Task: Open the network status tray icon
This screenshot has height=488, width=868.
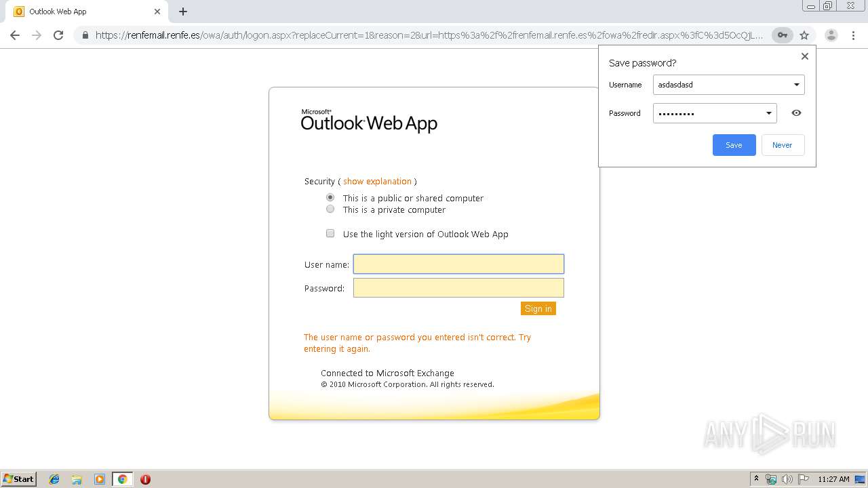Action: pos(771,479)
